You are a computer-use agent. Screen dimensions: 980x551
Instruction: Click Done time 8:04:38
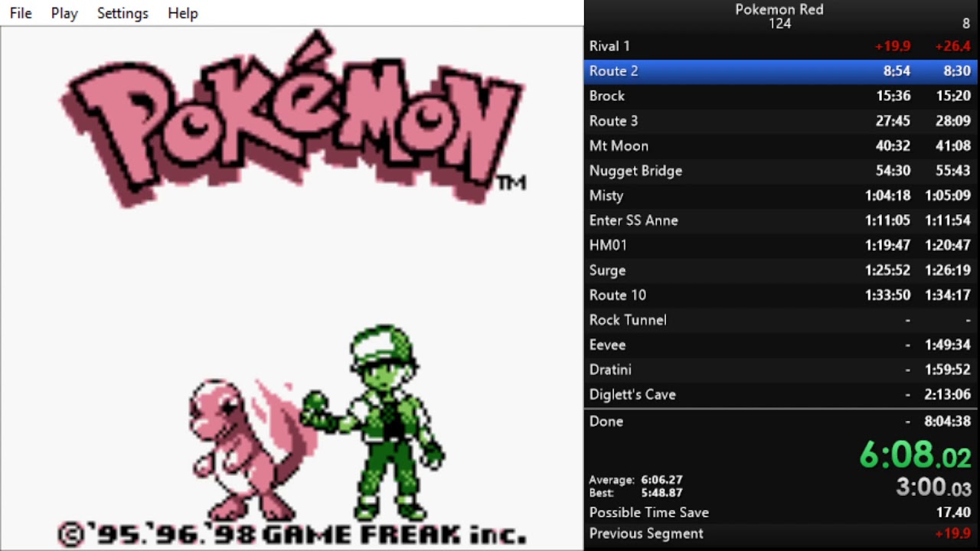pyautogui.click(x=948, y=421)
